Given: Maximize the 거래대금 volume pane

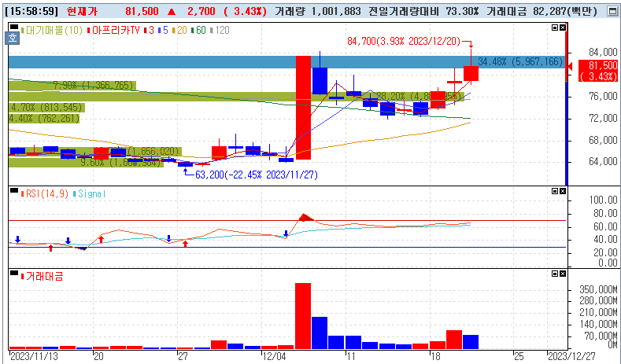Looking at the screenshot, I should click(555, 274).
